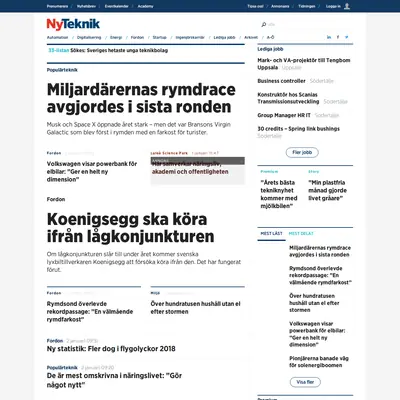The height and width of the screenshot is (400, 400).
Task: Open 33-listan Sveriges hetaste teknikbolag banner
Action: pos(108,50)
